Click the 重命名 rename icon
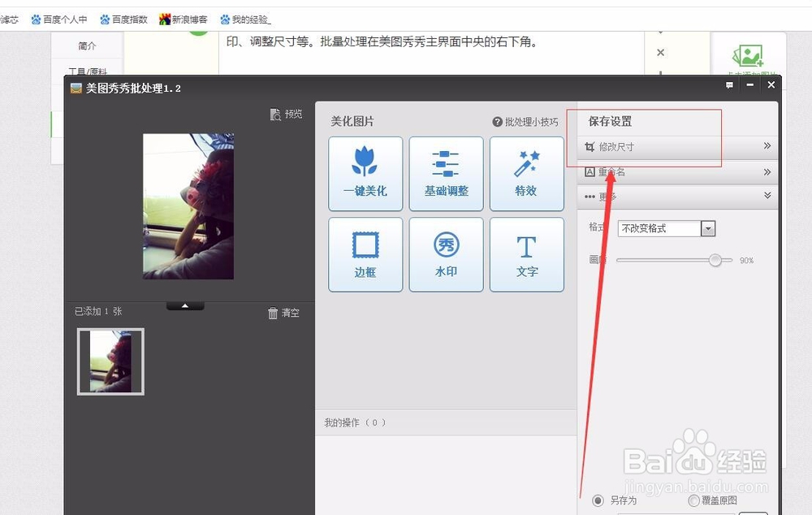This screenshot has height=515, width=812. pos(590,171)
